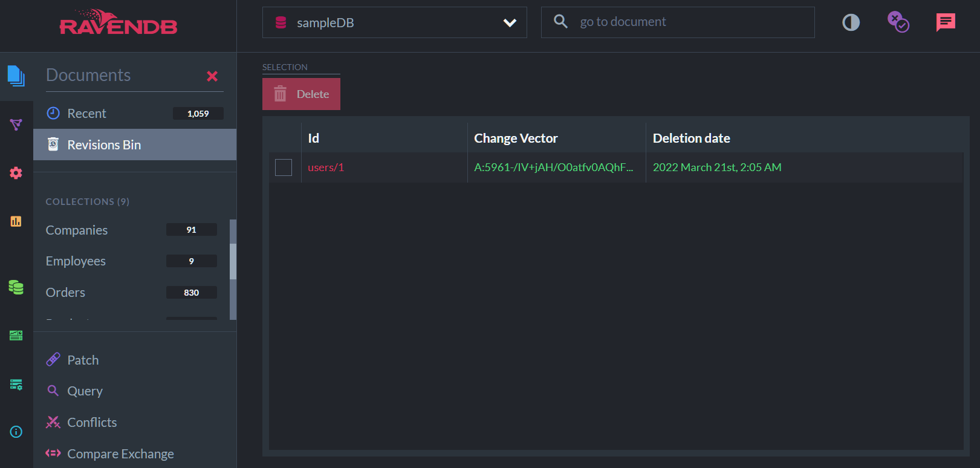Click the 830 Orders count badge
The image size is (980, 468).
[x=191, y=293]
